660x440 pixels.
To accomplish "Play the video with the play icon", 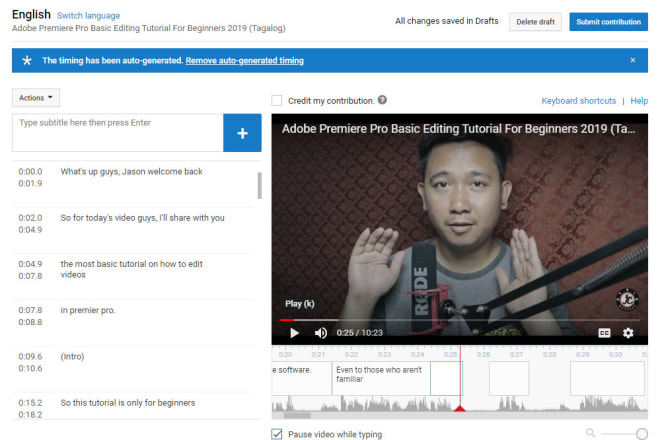I will (x=294, y=333).
